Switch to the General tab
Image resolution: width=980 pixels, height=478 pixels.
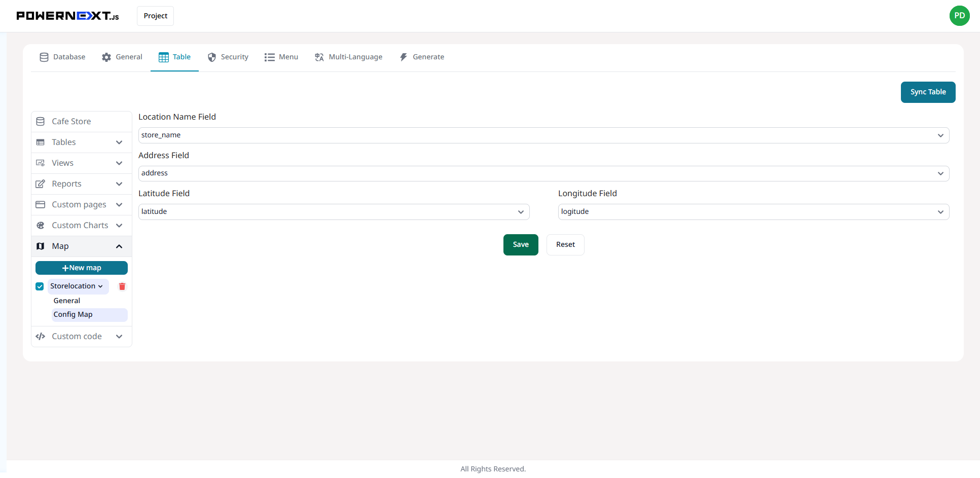coord(122,57)
